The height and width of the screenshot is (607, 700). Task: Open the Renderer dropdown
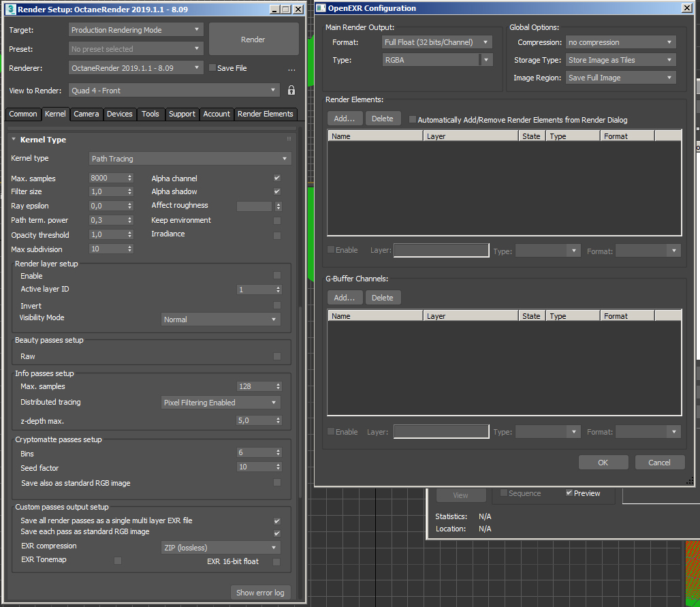pos(136,68)
